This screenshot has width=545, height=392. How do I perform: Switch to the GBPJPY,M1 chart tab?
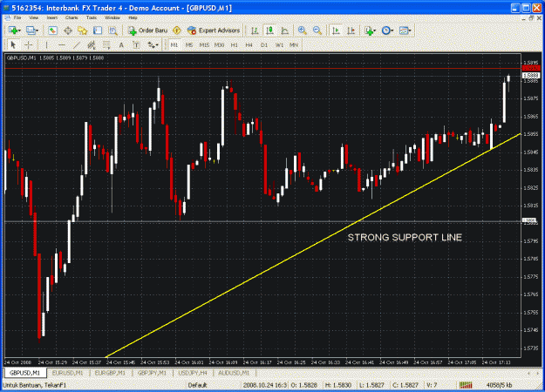pos(153,373)
